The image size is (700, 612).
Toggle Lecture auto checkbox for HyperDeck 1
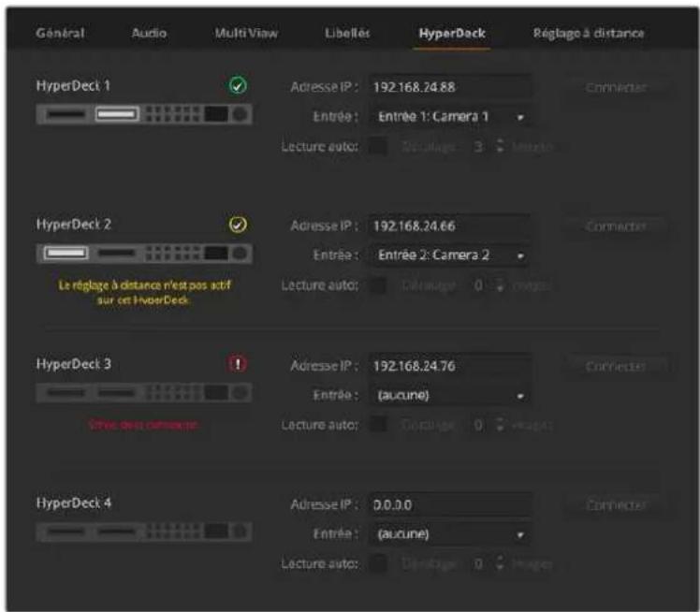pos(378,146)
